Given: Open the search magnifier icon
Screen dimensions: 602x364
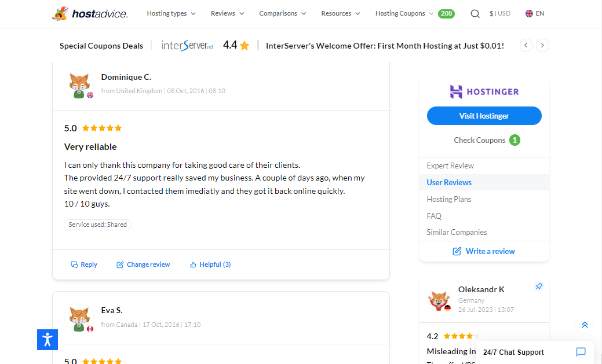Looking at the screenshot, I should [x=475, y=13].
